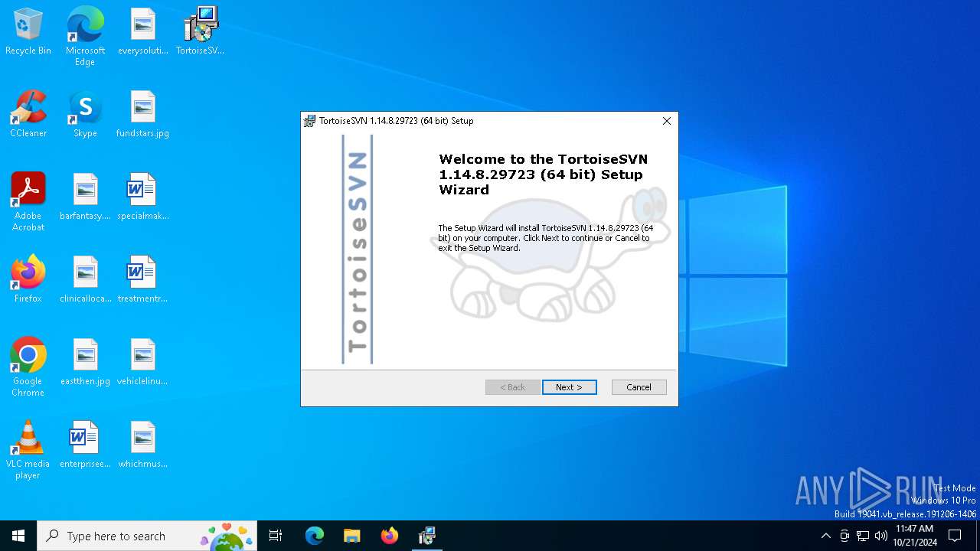Click the installer icon in the Setup title bar
The height and width of the screenshot is (551, 980).
tap(309, 121)
